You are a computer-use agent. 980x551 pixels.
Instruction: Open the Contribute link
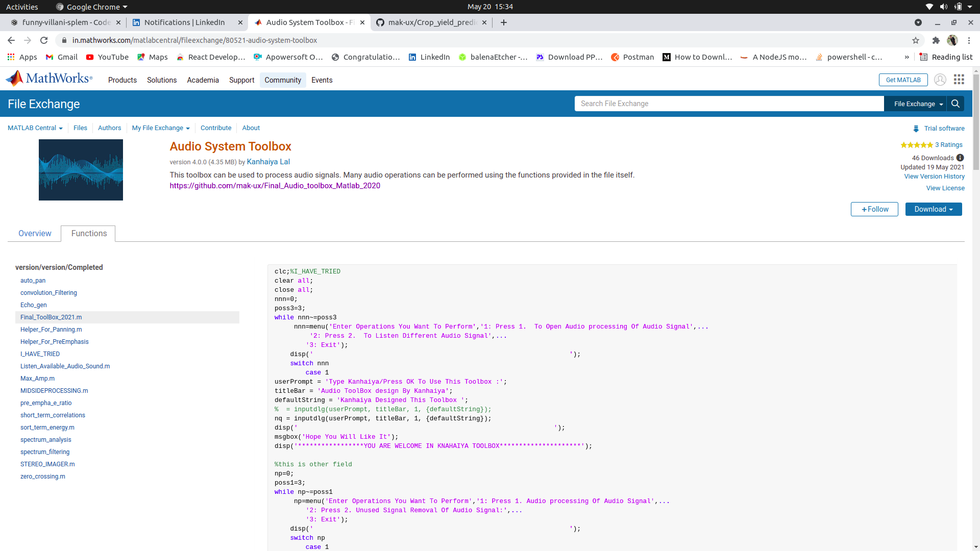216,128
